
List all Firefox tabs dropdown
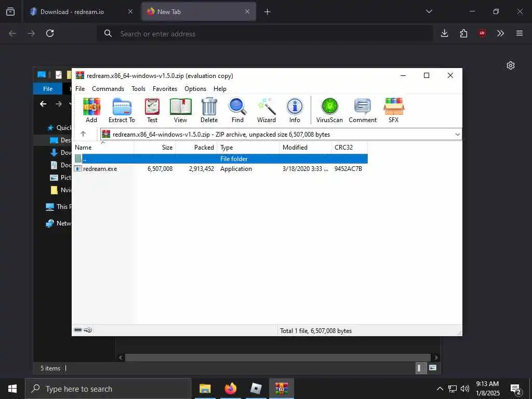429,11
